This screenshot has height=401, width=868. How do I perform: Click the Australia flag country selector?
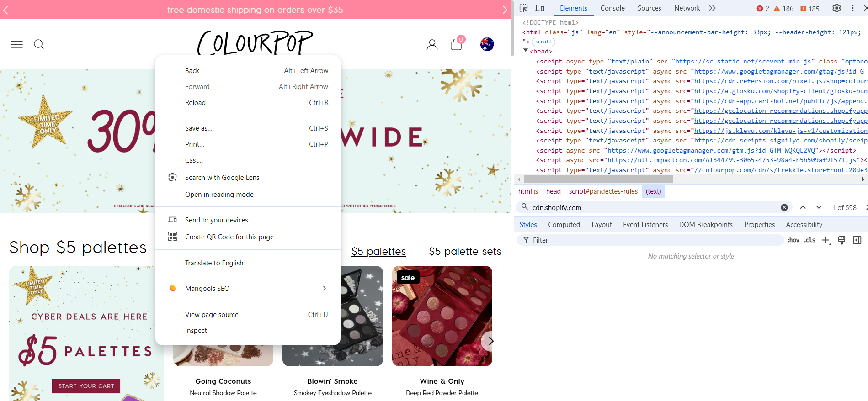[x=487, y=44]
